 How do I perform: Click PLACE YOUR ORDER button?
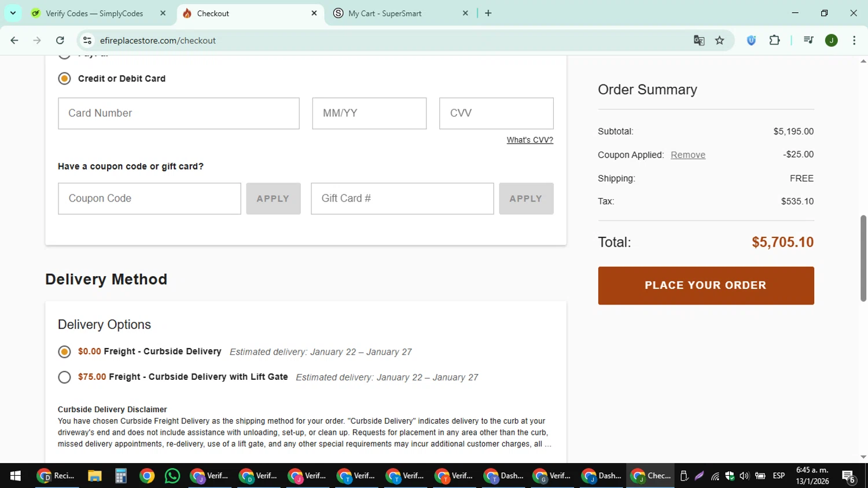(706, 285)
